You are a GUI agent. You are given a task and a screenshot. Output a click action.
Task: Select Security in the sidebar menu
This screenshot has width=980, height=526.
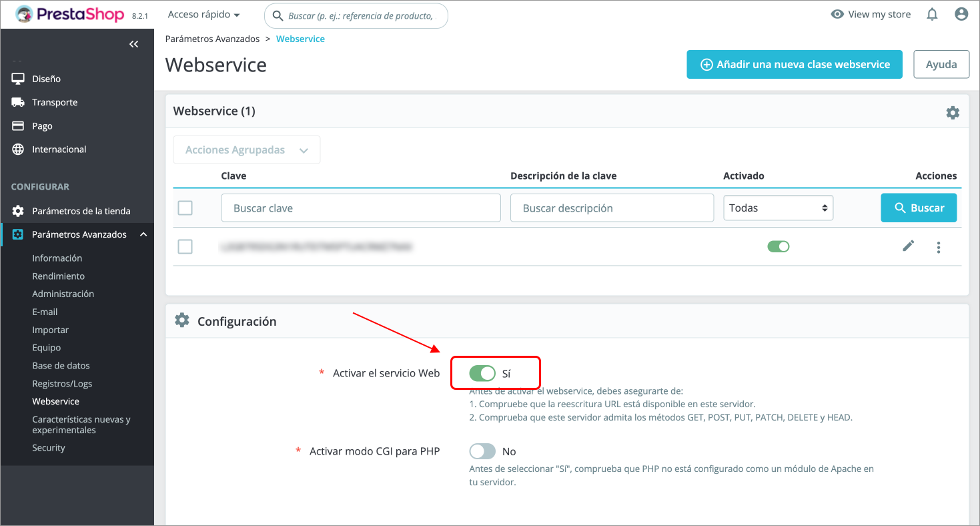(x=49, y=447)
